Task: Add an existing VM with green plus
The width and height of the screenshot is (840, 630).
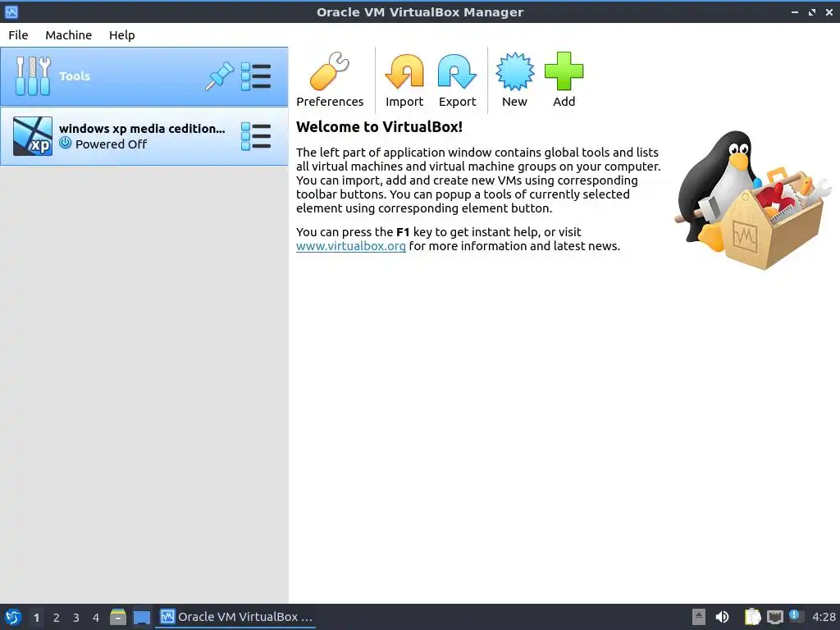Action: coord(564,80)
